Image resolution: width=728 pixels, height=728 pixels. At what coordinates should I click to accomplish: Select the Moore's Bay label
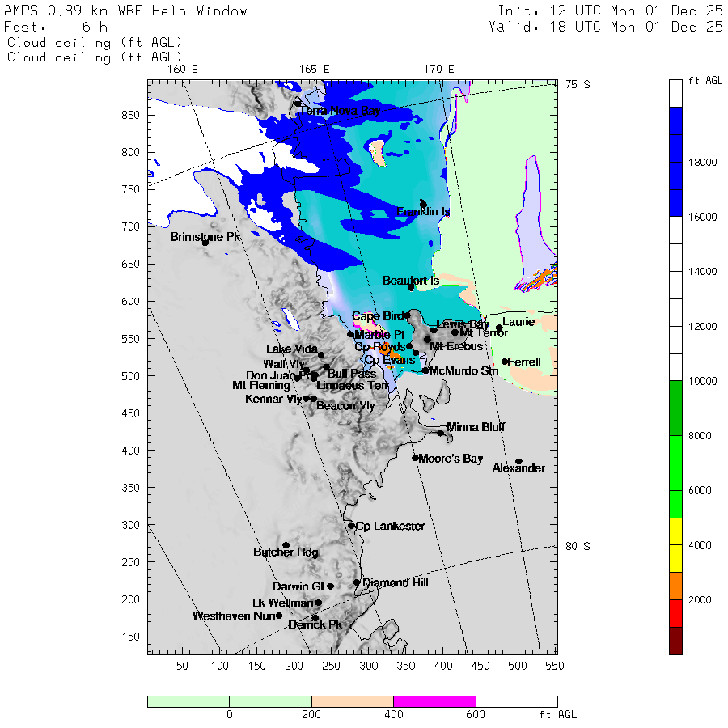pos(451,459)
